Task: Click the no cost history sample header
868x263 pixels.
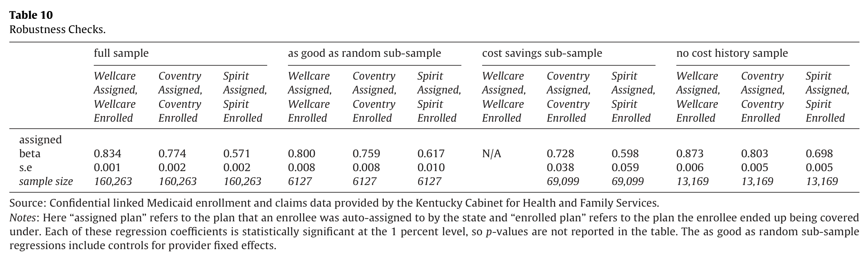Action: click(732, 53)
